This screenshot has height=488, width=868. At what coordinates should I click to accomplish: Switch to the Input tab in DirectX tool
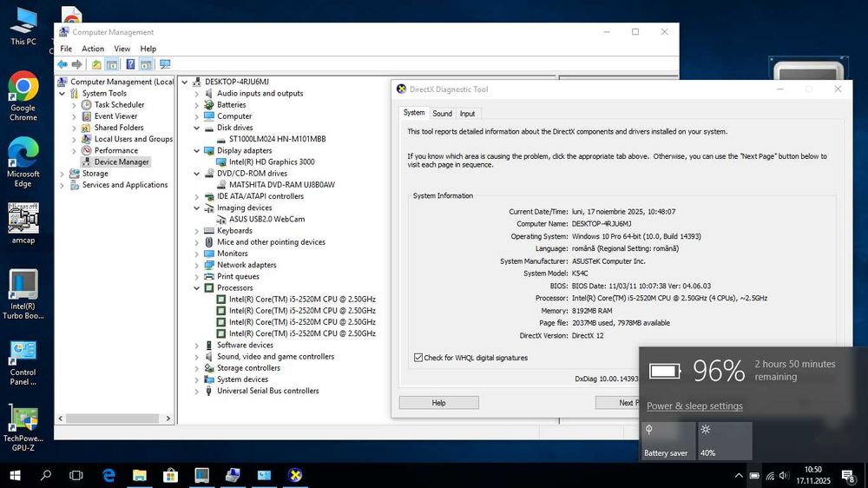pyautogui.click(x=467, y=114)
